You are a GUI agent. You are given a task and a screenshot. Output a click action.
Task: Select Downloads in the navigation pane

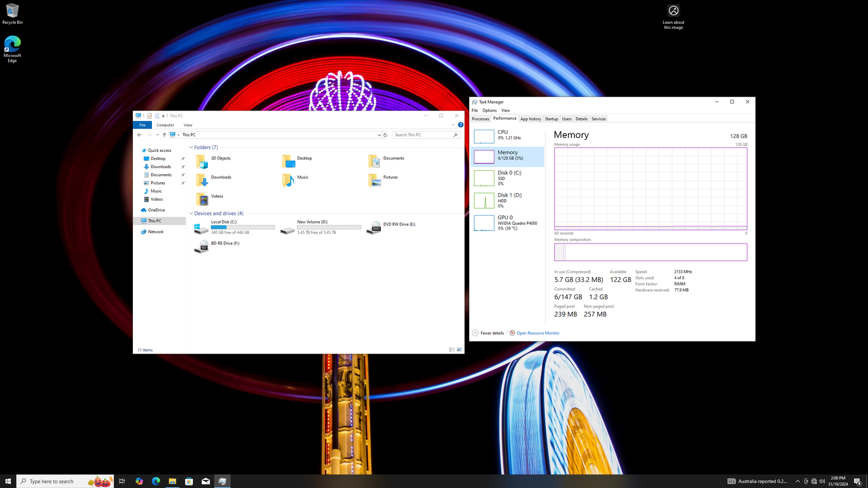click(x=157, y=166)
